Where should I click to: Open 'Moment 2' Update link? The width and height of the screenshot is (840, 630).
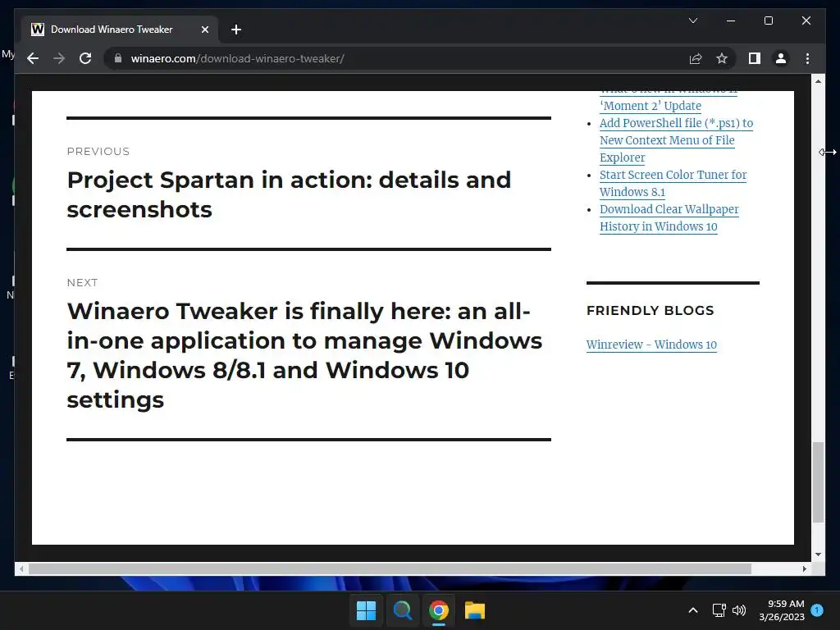click(651, 106)
